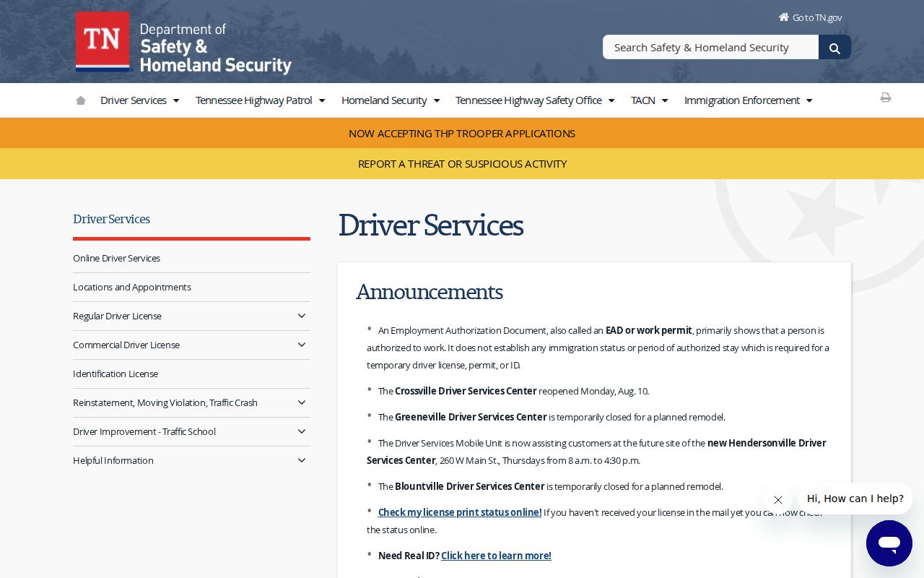This screenshot has width=924, height=578.
Task: Expand Reinstatement, Moving Violation, Traffic Crash chevron
Action: 302,402
